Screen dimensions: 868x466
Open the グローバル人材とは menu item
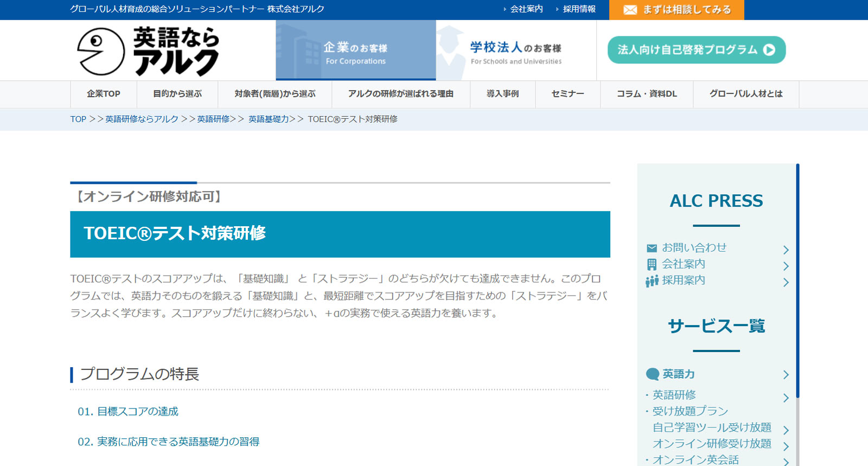click(x=746, y=94)
